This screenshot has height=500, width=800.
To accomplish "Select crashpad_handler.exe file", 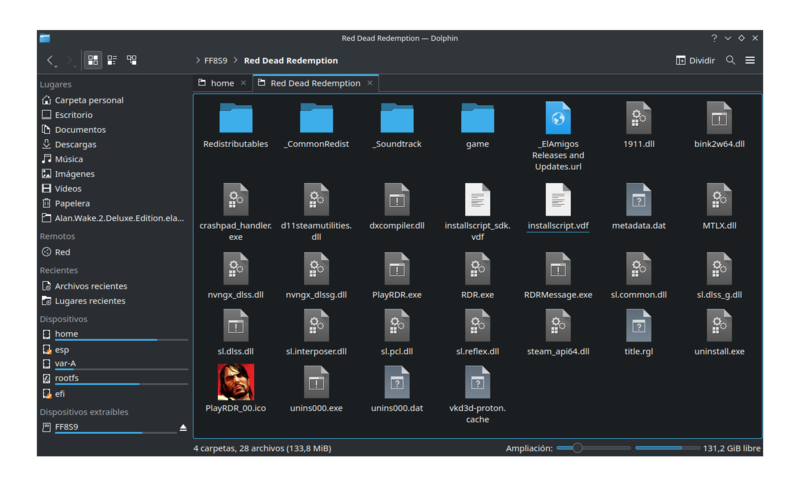I will coord(236,212).
